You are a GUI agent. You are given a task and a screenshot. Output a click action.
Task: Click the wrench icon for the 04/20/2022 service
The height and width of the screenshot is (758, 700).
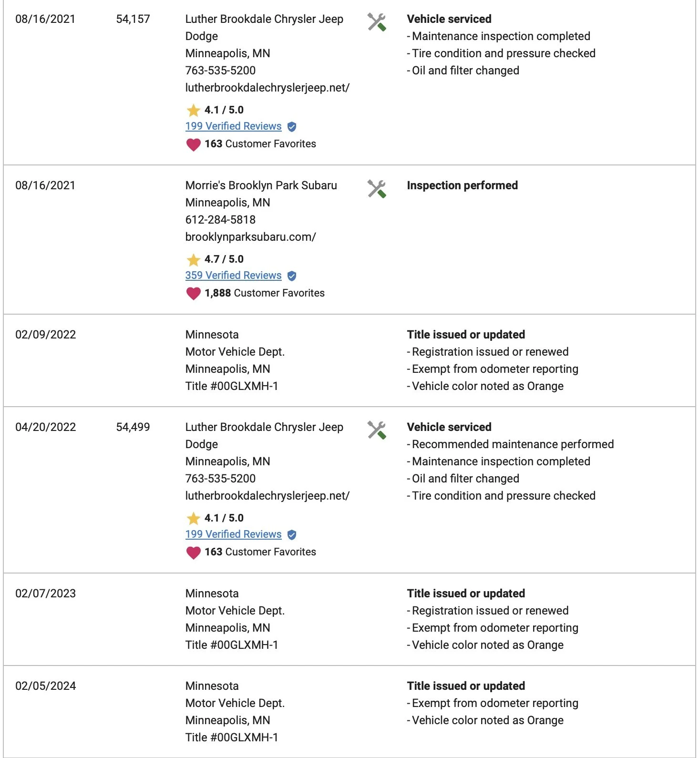click(x=377, y=430)
